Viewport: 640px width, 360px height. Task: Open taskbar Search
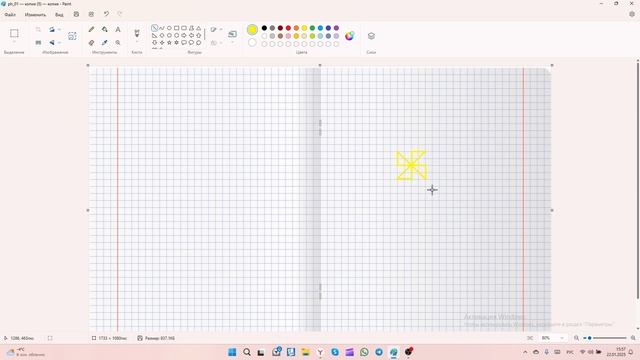click(247, 352)
